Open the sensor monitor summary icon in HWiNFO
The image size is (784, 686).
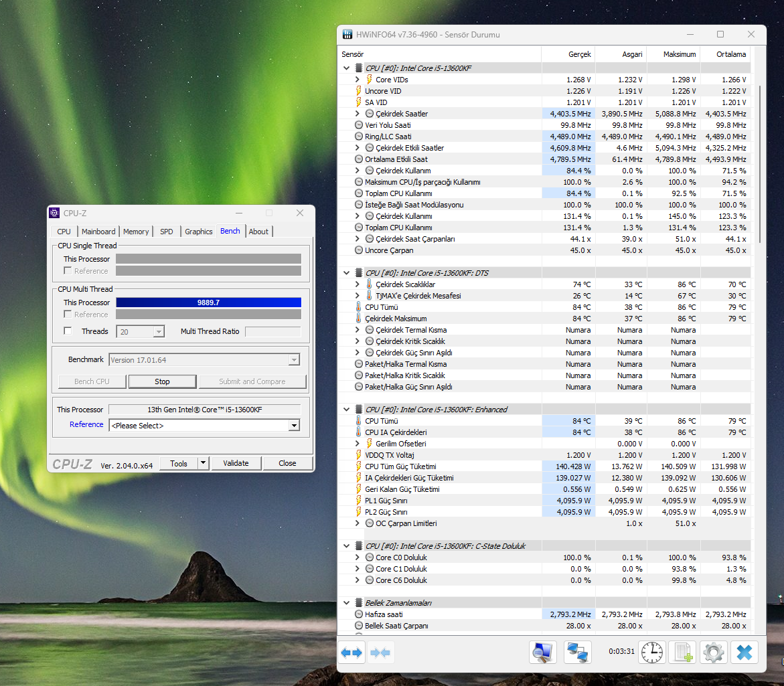tap(542, 653)
